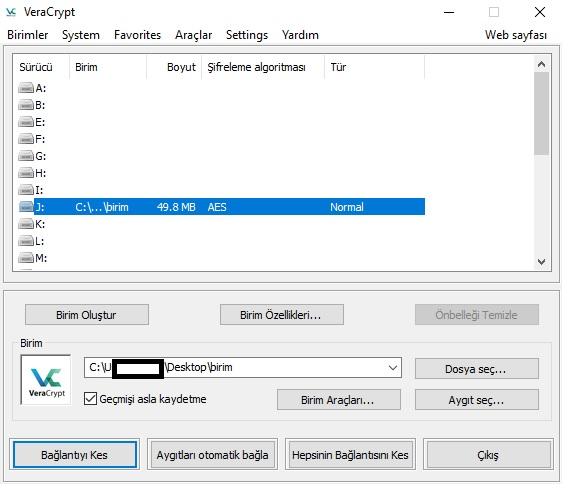Screen dimensions: 562x484
Task: Click the G: drive icon
Action: pyautogui.click(x=26, y=156)
